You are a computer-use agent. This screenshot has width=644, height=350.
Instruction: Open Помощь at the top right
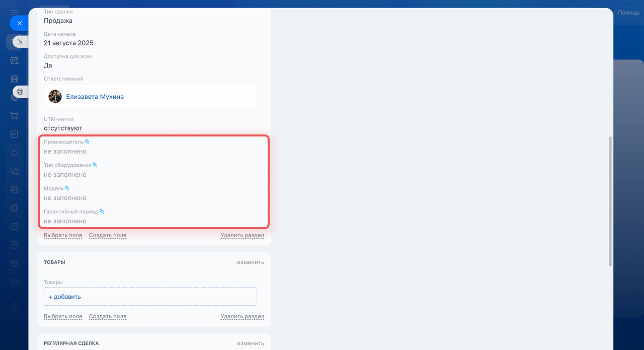(x=629, y=13)
